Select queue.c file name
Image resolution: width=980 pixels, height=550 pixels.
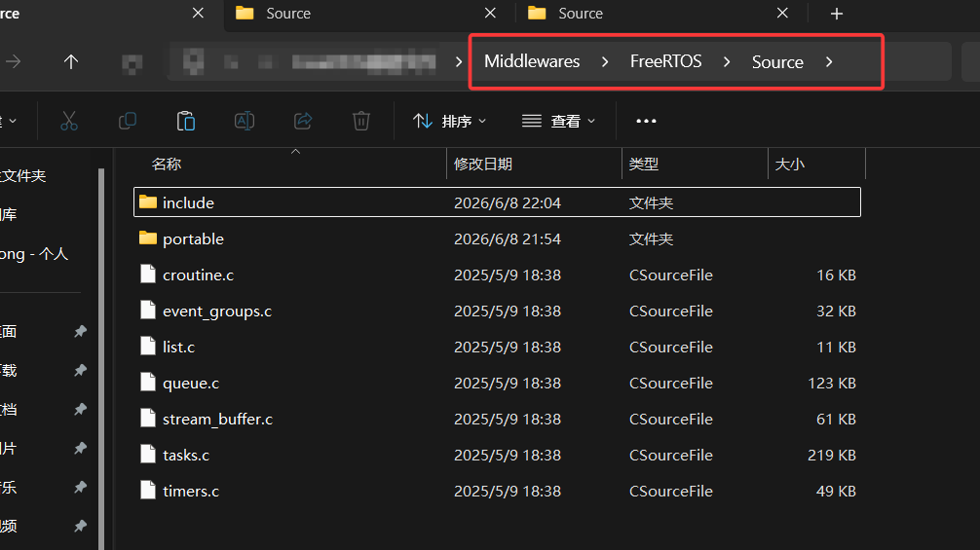(x=191, y=384)
